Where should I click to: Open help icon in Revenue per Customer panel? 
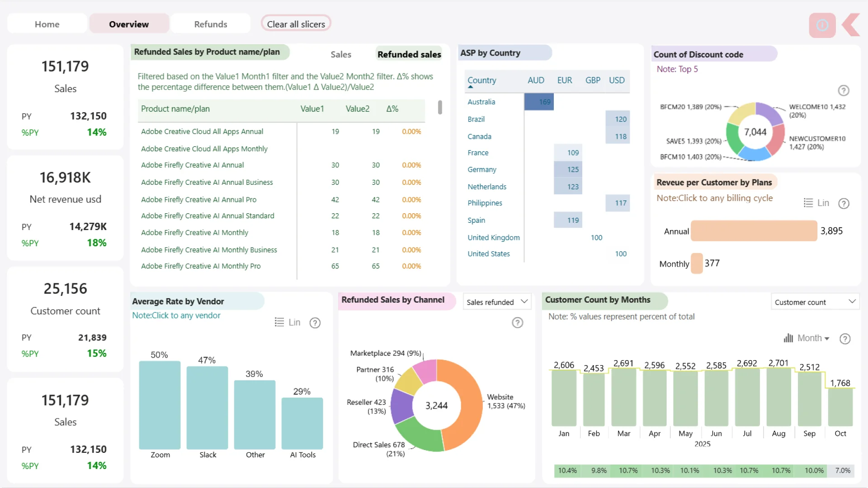843,204
